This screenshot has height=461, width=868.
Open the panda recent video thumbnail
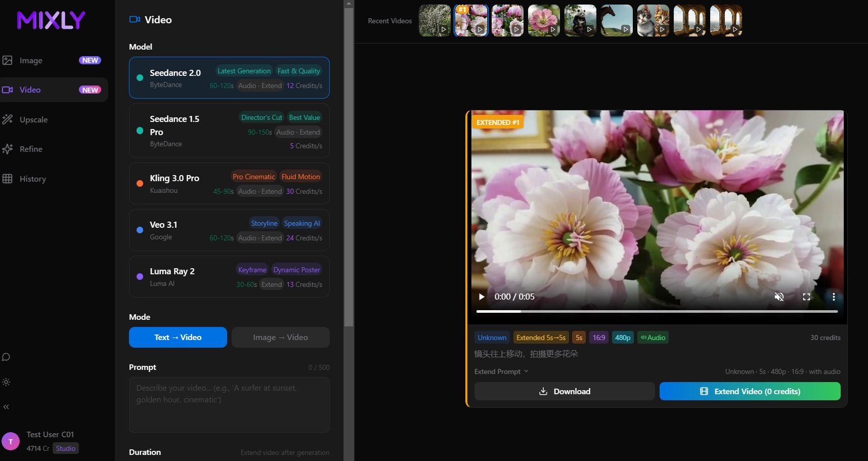(x=580, y=20)
